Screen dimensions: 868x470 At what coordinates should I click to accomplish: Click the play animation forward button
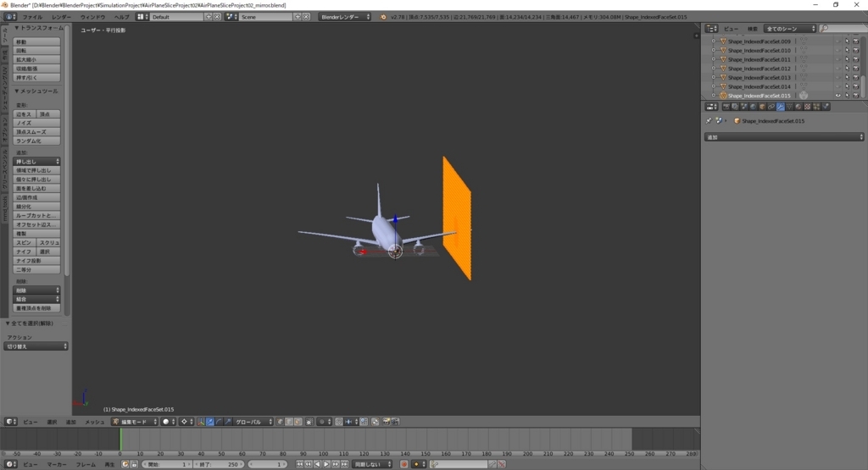pyautogui.click(x=326, y=464)
